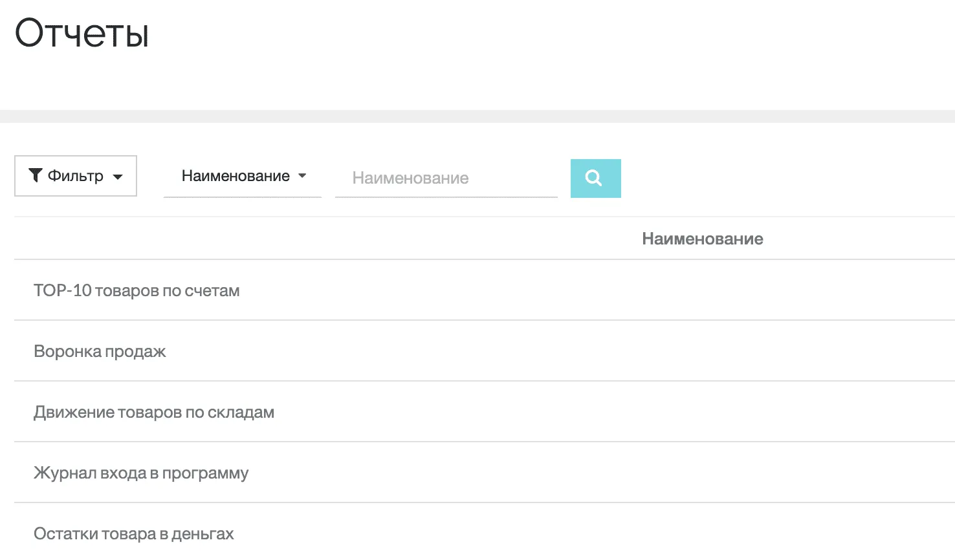This screenshot has height=560, width=955.
Task: Open Остатки товара в деньгах report
Action: point(134,534)
